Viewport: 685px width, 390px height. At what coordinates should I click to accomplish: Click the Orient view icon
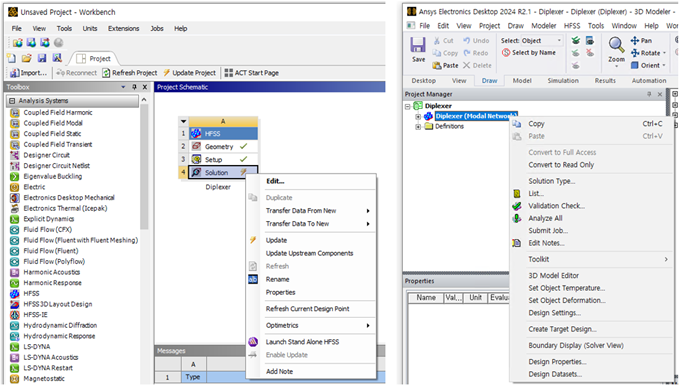(635, 66)
